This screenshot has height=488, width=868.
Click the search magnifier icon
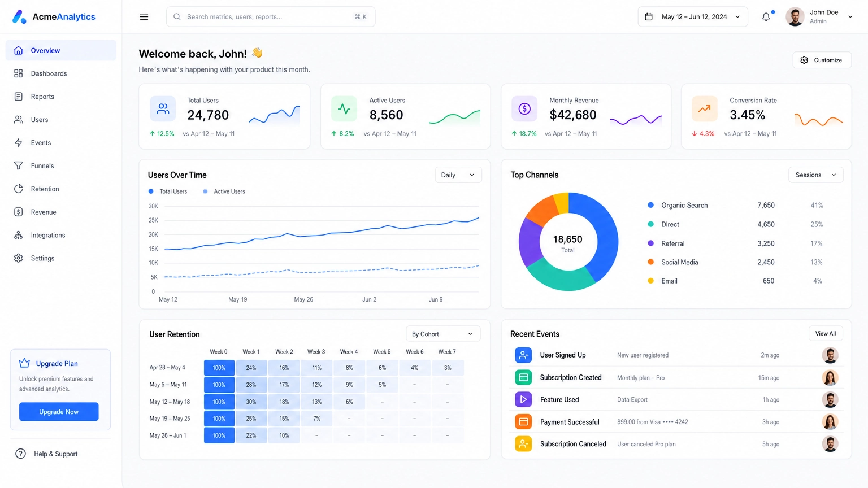point(177,17)
